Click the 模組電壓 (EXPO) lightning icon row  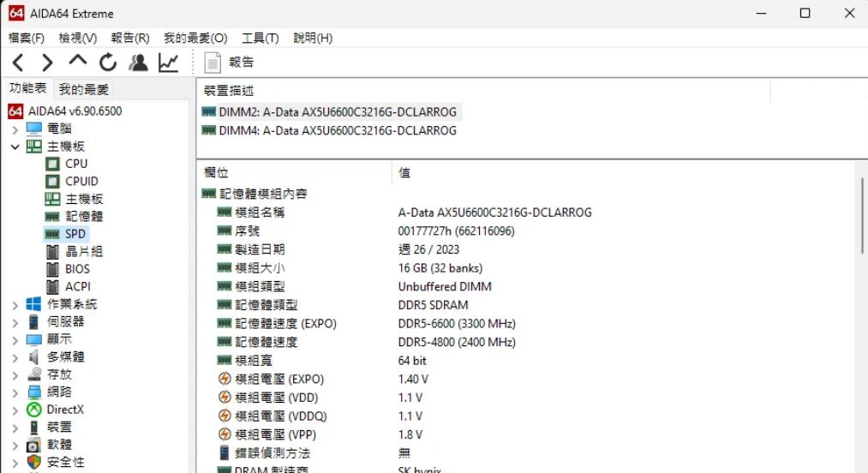[224, 379]
